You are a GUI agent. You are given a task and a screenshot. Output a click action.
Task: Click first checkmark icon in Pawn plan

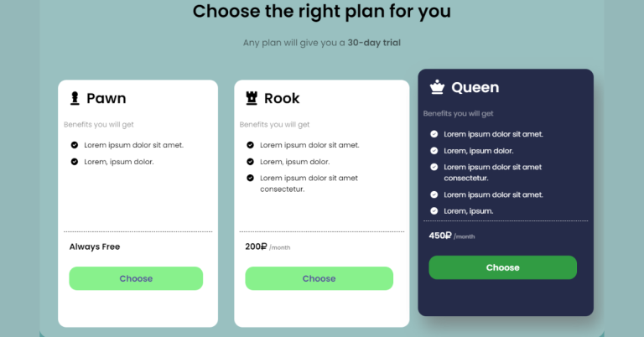[x=75, y=145]
